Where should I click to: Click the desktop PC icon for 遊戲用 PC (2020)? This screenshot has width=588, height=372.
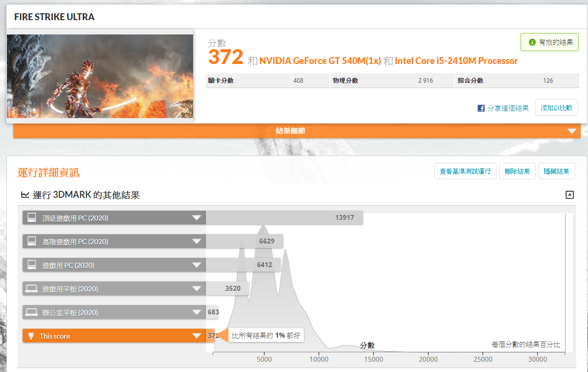click(32, 265)
